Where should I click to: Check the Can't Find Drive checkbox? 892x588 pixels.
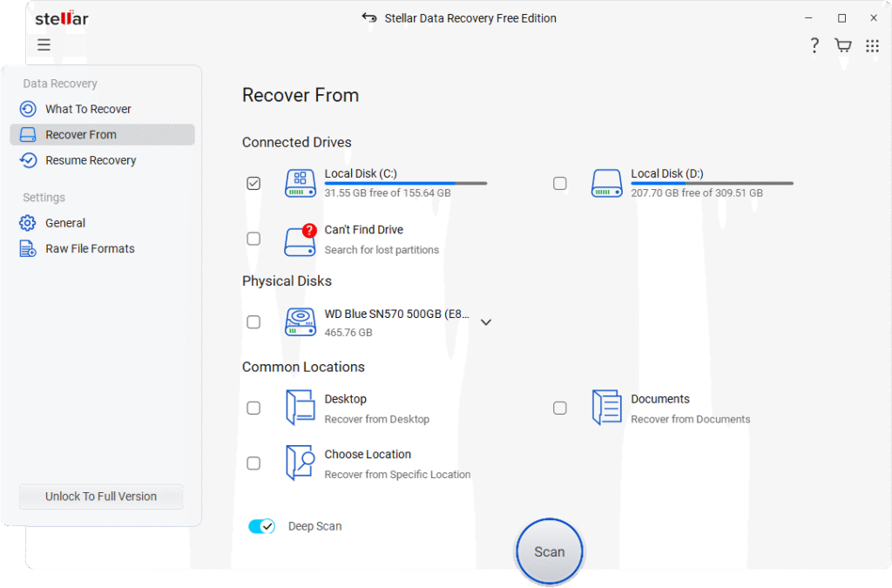(253, 239)
